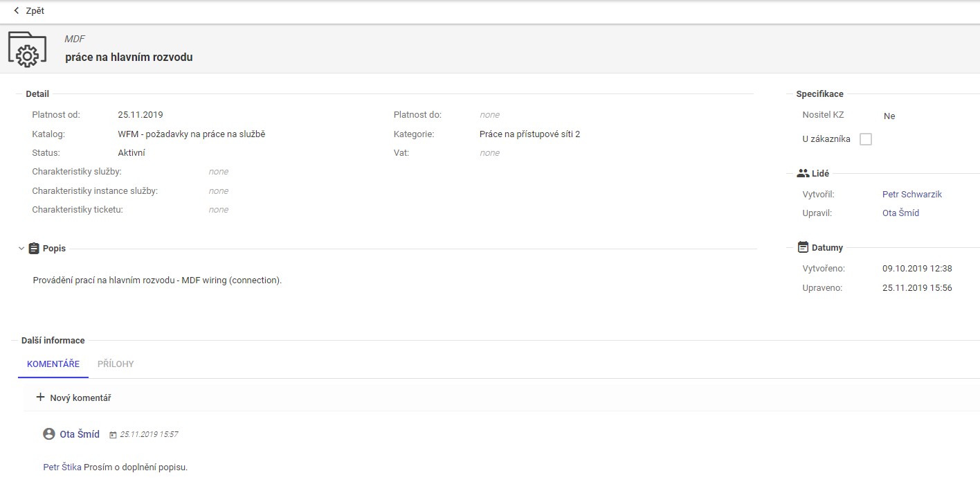Click the back arrow chevron icon

[17, 11]
